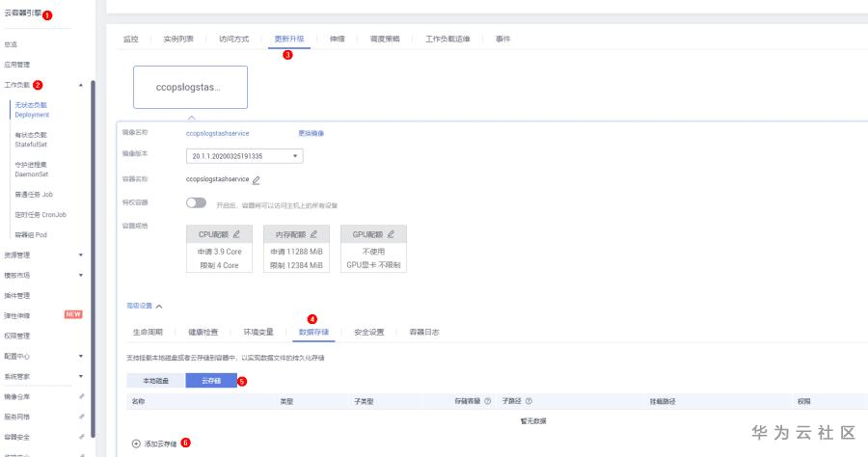
Task: Click the 限制 12384 MiB value
Action: (x=296, y=265)
